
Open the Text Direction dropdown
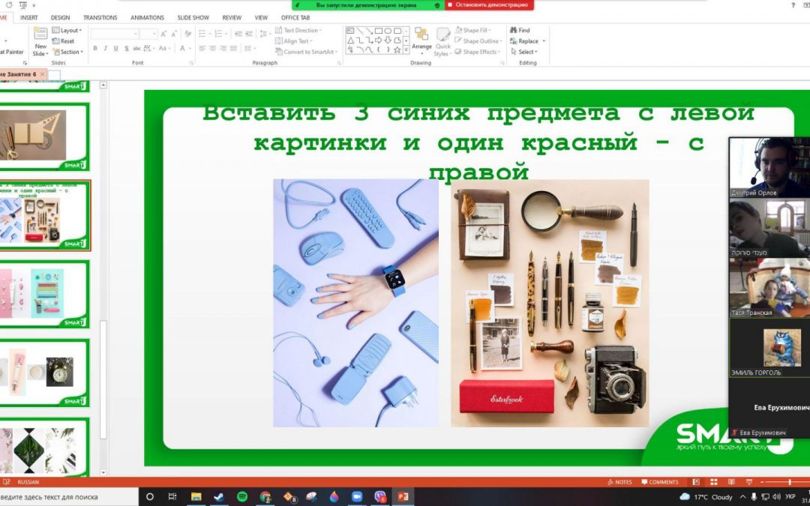coord(298,30)
